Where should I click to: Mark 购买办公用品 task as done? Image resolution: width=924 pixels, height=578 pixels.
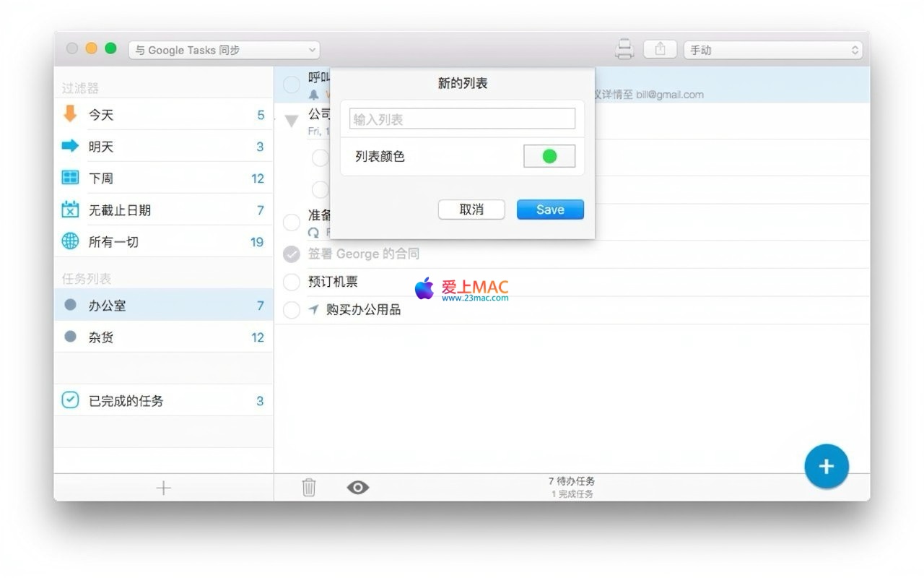pyautogui.click(x=292, y=310)
